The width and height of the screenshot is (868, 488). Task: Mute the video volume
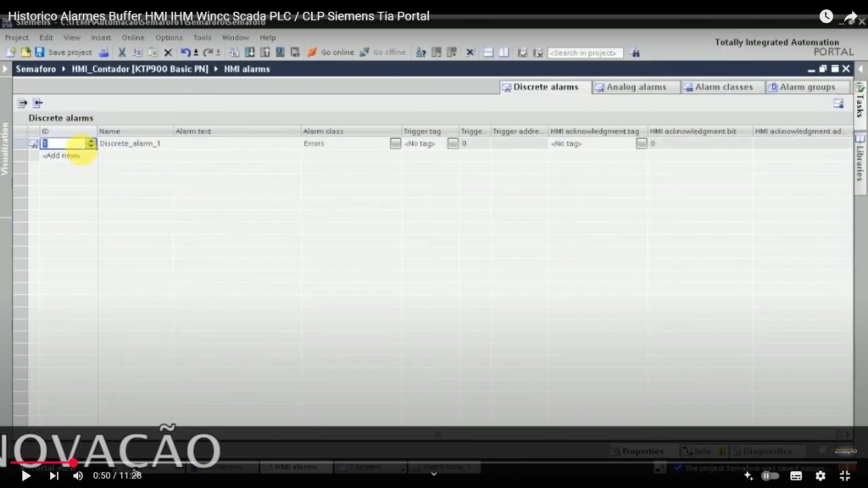(x=78, y=476)
